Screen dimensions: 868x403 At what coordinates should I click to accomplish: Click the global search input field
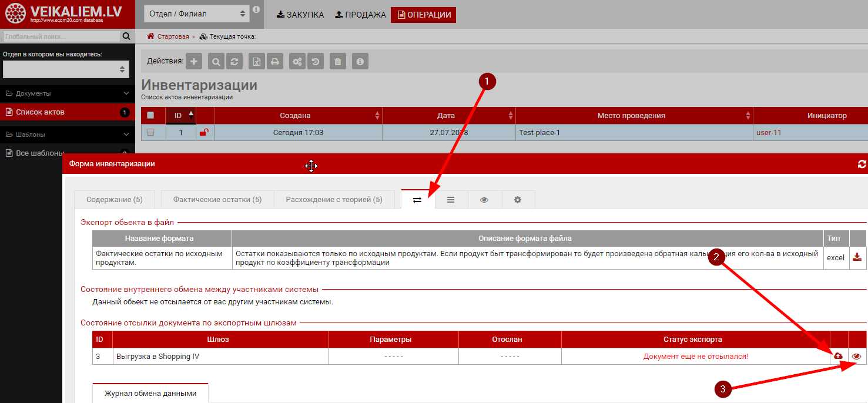coord(61,36)
